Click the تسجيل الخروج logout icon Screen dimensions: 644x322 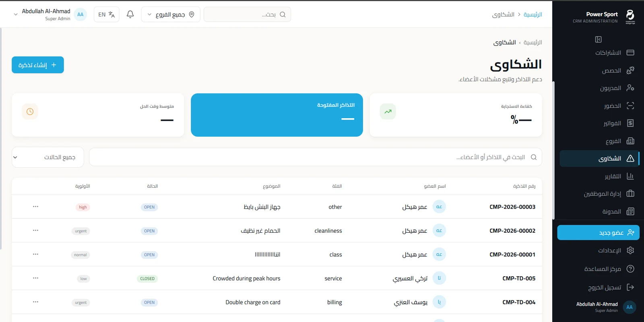coord(630,287)
